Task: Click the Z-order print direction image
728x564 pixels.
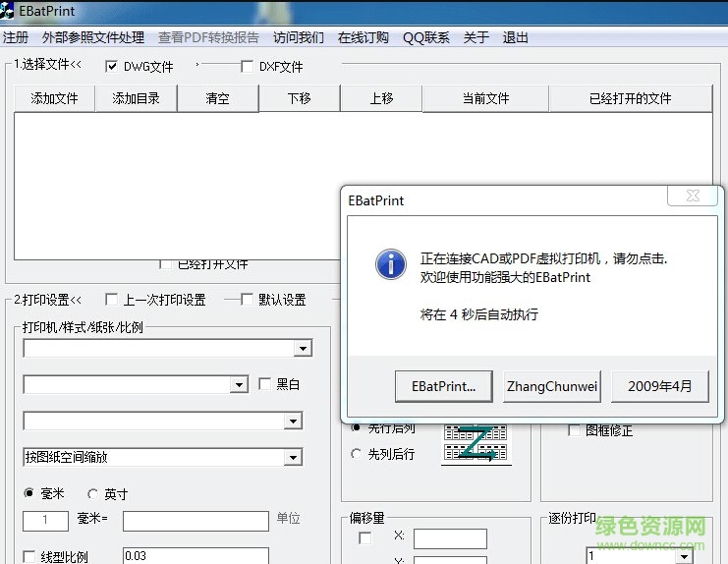Action: [x=476, y=443]
